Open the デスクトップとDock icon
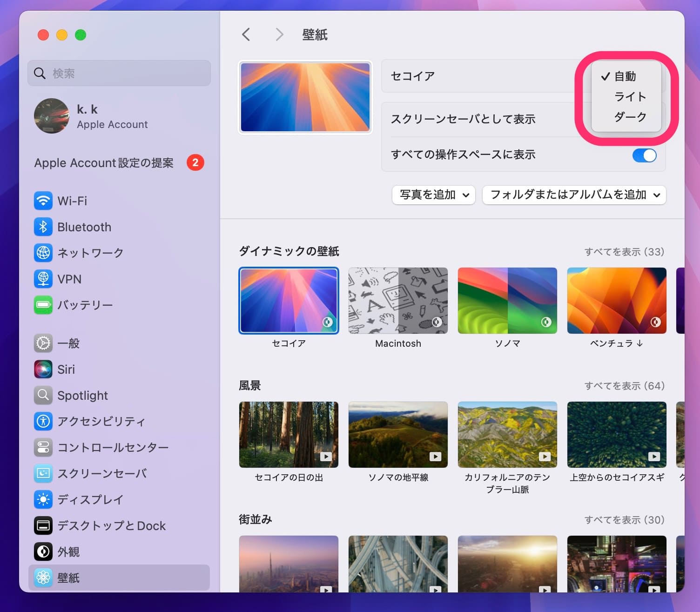This screenshot has width=700, height=612. (43, 525)
